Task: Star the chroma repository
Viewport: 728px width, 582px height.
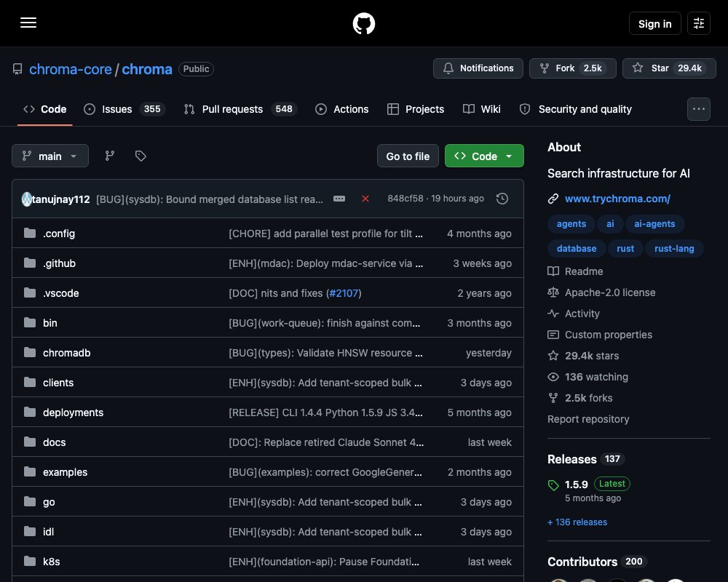Action: 669,68
